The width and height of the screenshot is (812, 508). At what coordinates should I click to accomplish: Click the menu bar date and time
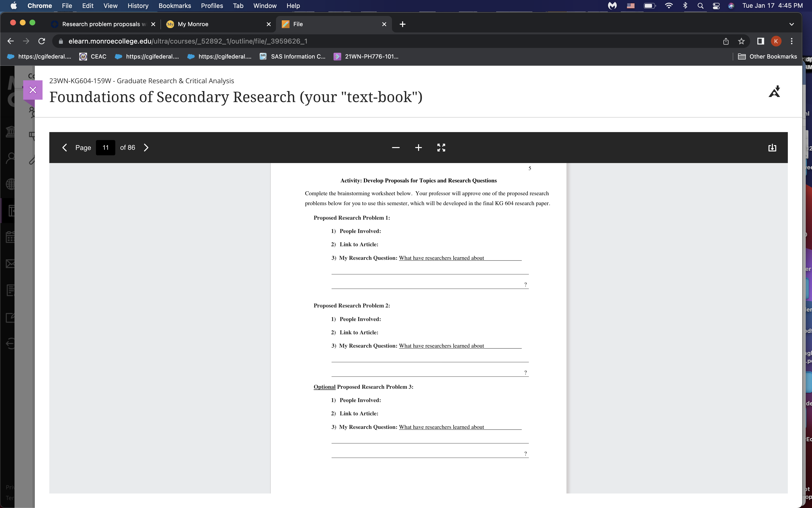tap(772, 6)
